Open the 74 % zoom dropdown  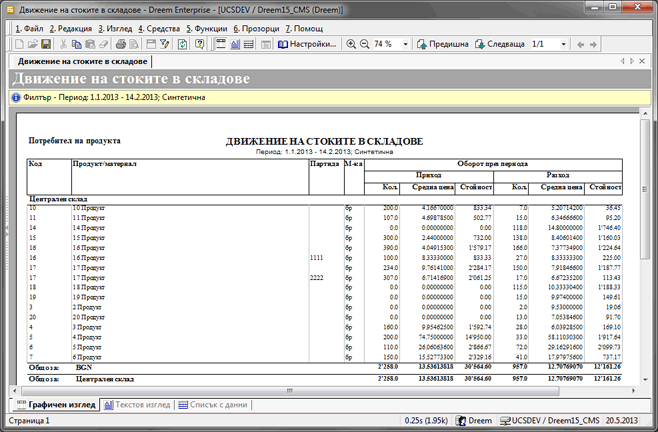tap(405, 44)
